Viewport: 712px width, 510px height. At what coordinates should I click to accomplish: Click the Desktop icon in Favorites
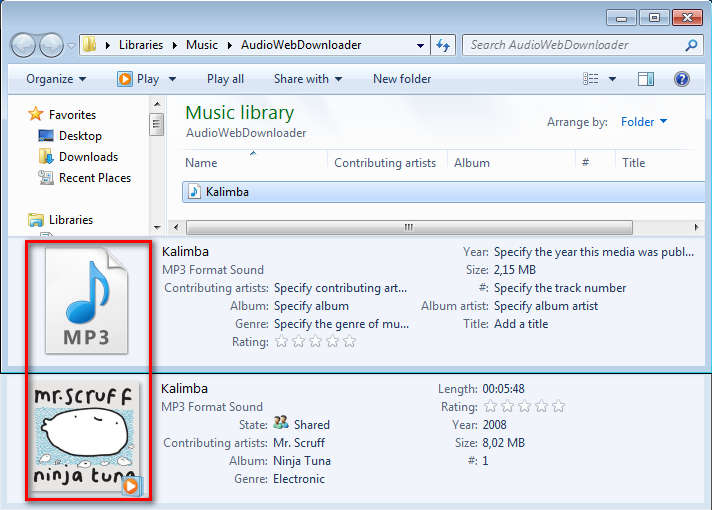click(x=46, y=135)
